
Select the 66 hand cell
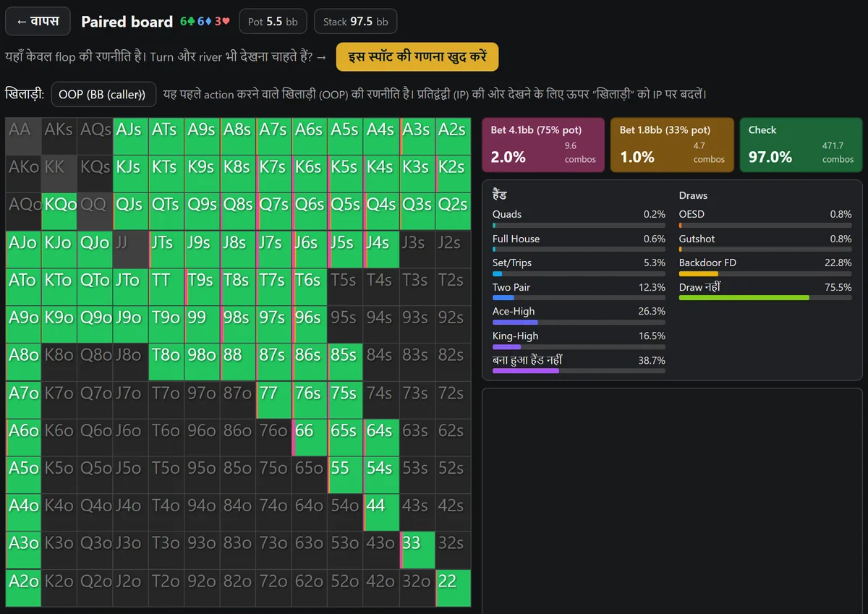pos(310,437)
